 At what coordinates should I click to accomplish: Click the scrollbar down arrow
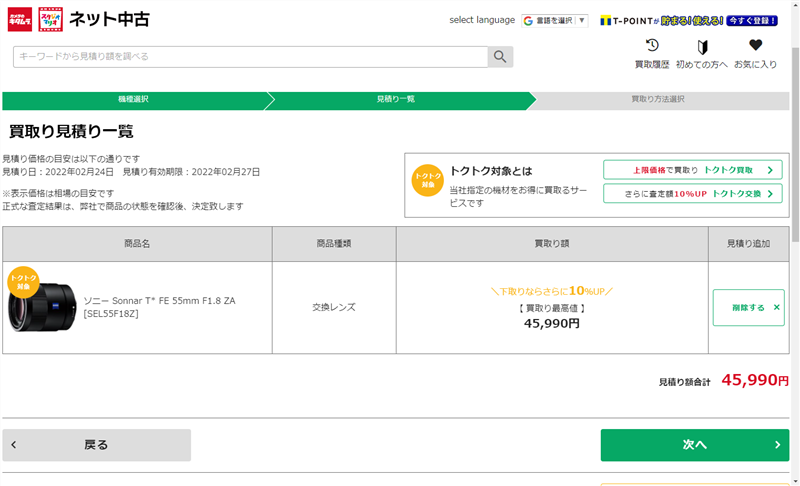(795, 481)
